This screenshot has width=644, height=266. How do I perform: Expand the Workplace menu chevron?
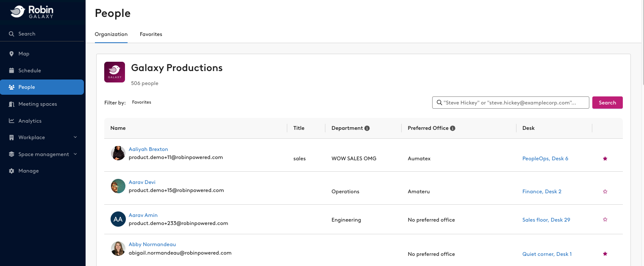click(x=75, y=137)
